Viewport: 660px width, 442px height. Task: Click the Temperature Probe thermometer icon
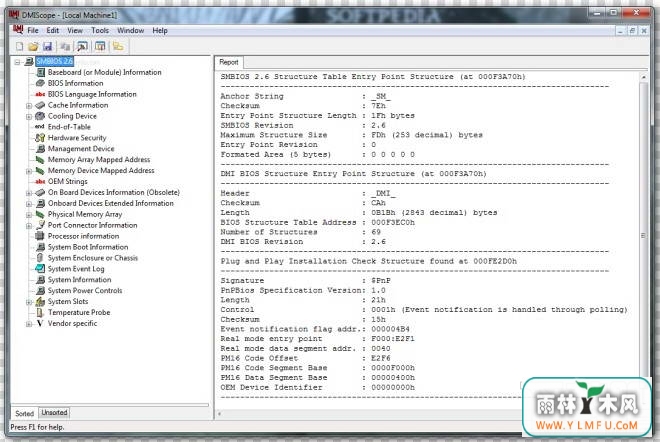coord(40,312)
